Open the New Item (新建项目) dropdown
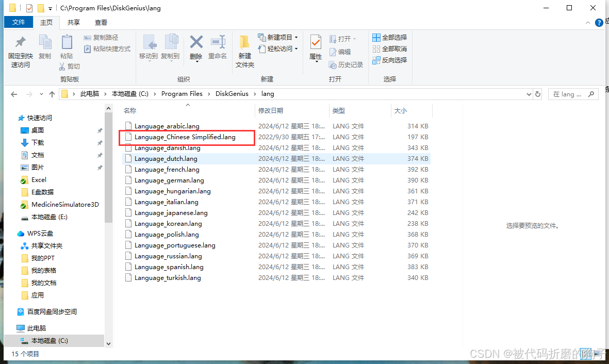609x364 pixels. 297,38
